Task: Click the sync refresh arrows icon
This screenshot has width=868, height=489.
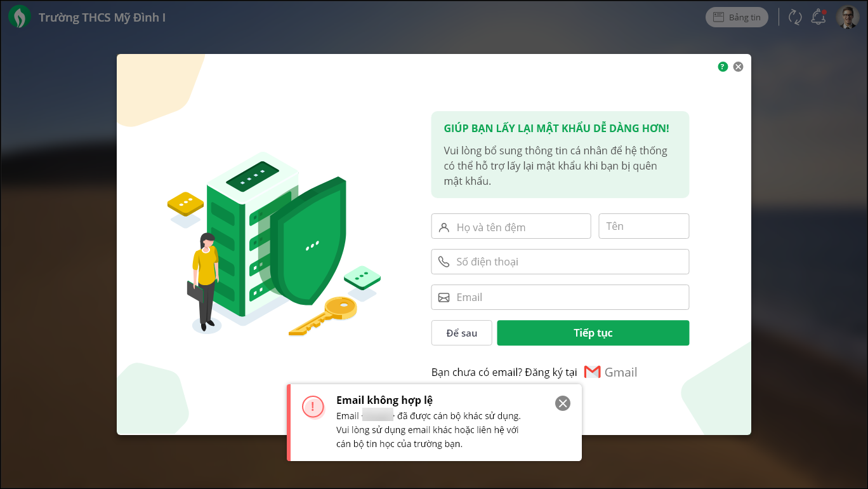Action: (795, 17)
